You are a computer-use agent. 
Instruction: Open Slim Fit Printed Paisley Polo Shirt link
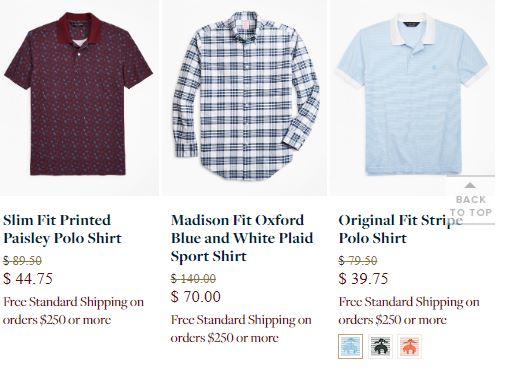click(x=62, y=229)
